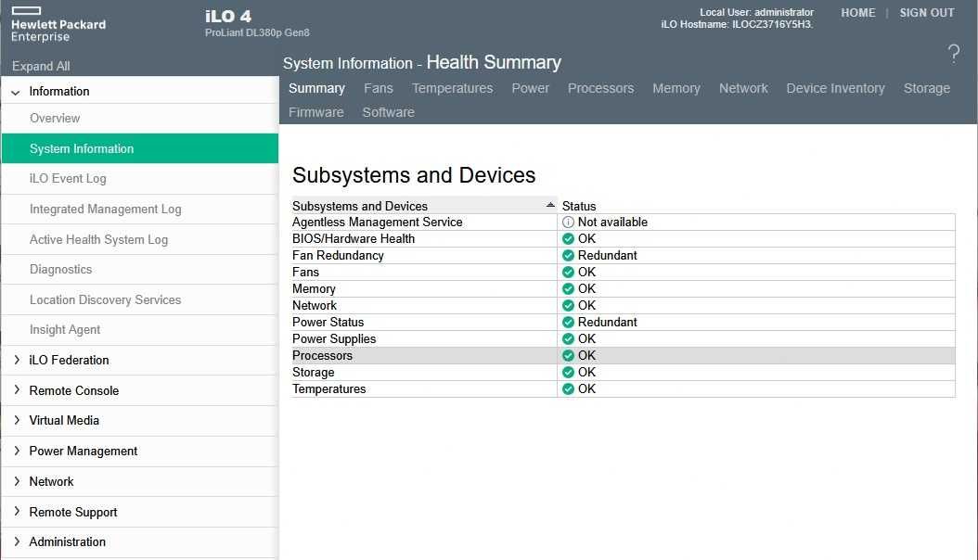978x560 pixels.
Task: Expand the Network sidebar section
Action: tap(17, 481)
